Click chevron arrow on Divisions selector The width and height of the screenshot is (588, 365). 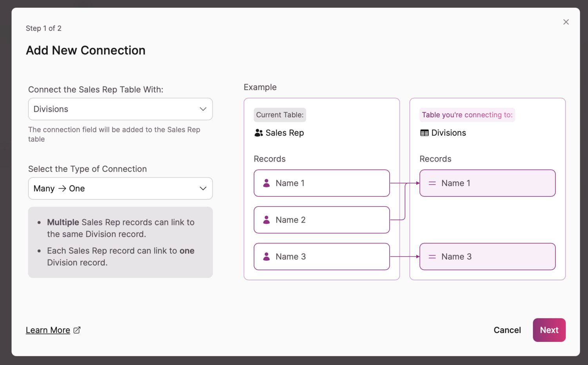point(203,109)
